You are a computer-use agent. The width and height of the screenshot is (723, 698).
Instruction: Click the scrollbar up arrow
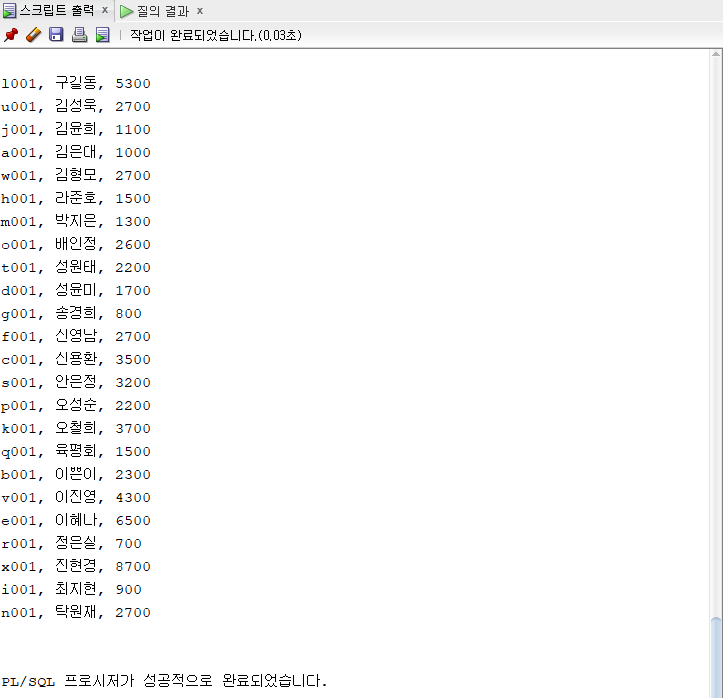(716, 54)
